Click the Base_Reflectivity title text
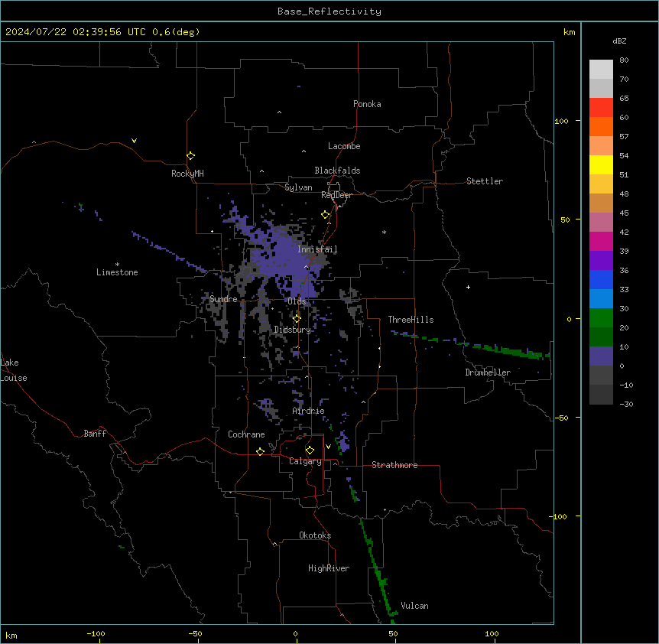 [329, 11]
